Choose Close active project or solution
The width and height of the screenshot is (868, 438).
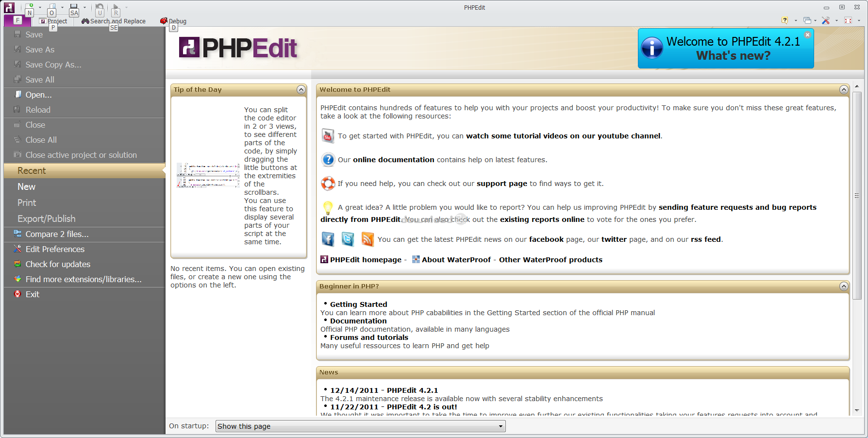[84, 155]
